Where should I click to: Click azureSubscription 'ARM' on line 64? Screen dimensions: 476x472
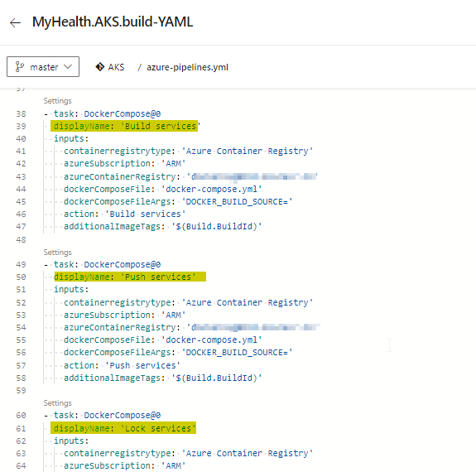(124, 465)
